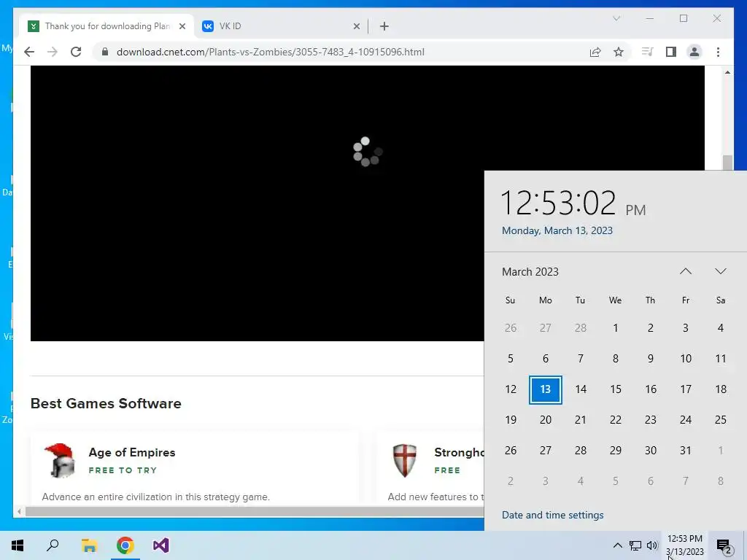Open taskbar search

[53, 545]
